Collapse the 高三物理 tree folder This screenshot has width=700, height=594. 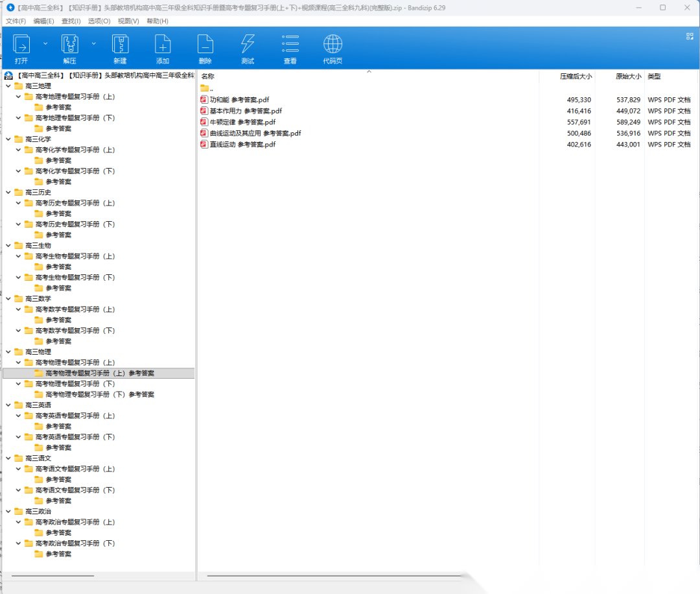8,351
